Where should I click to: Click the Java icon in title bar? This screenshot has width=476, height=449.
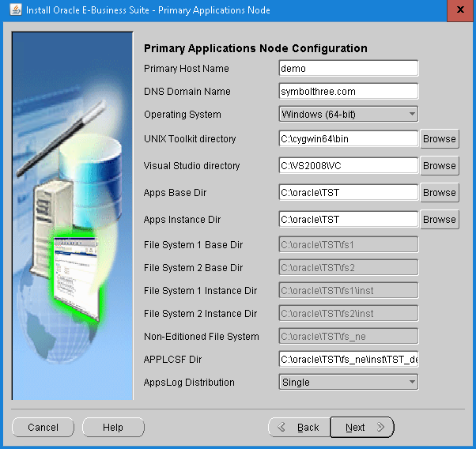pyautogui.click(x=12, y=10)
